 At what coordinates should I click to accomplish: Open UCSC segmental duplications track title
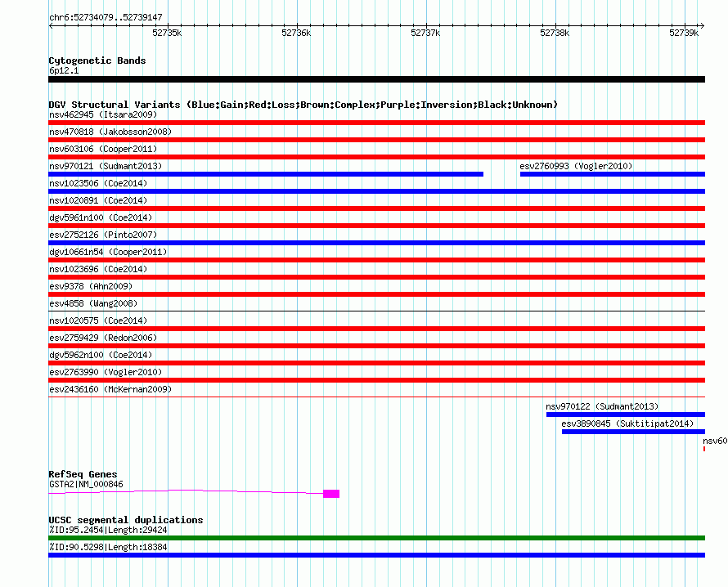click(126, 520)
